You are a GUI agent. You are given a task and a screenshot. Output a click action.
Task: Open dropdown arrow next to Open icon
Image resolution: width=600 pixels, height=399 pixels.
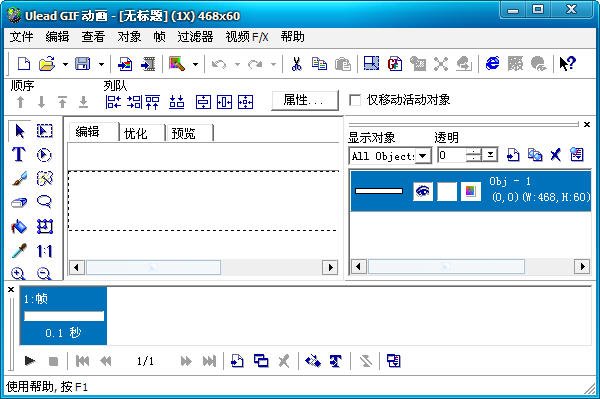coord(65,64)
